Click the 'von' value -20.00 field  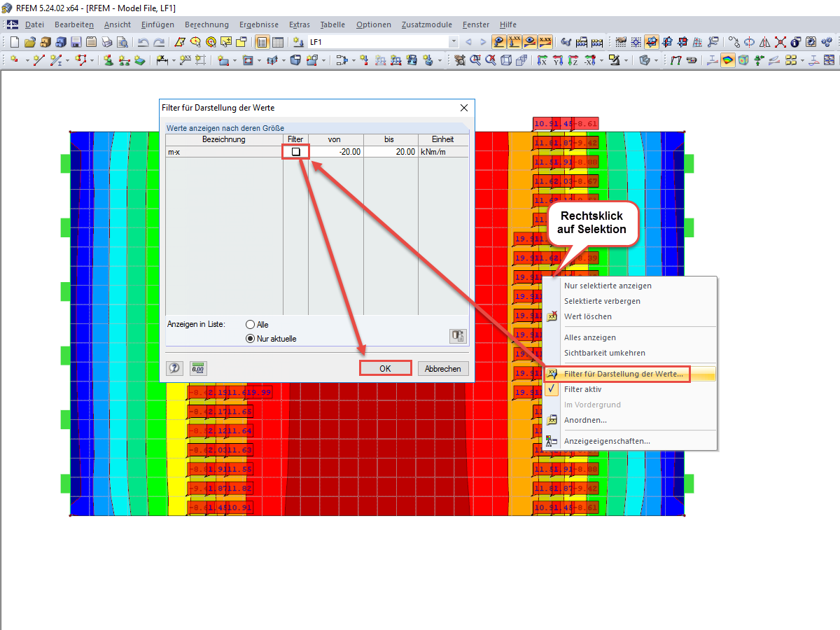coord(335,151)
